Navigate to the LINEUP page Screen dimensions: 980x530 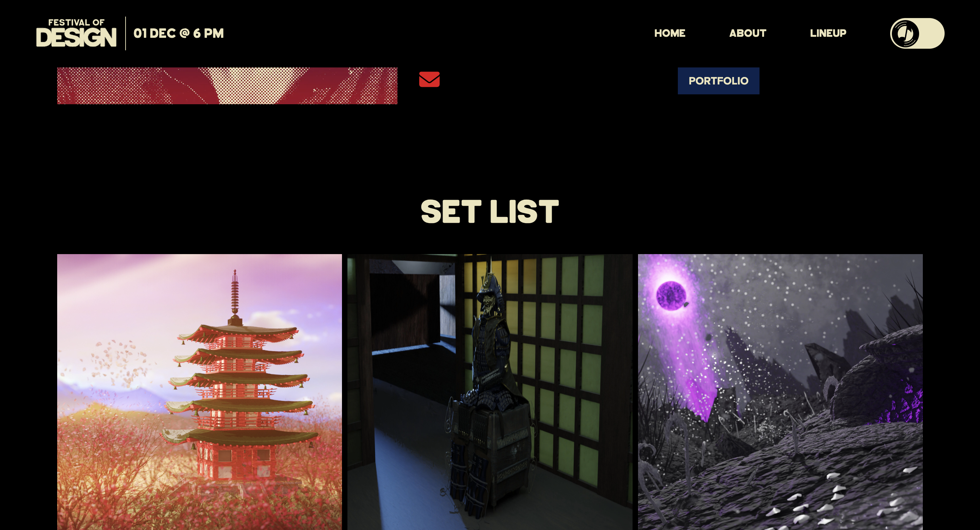(828, 33)
